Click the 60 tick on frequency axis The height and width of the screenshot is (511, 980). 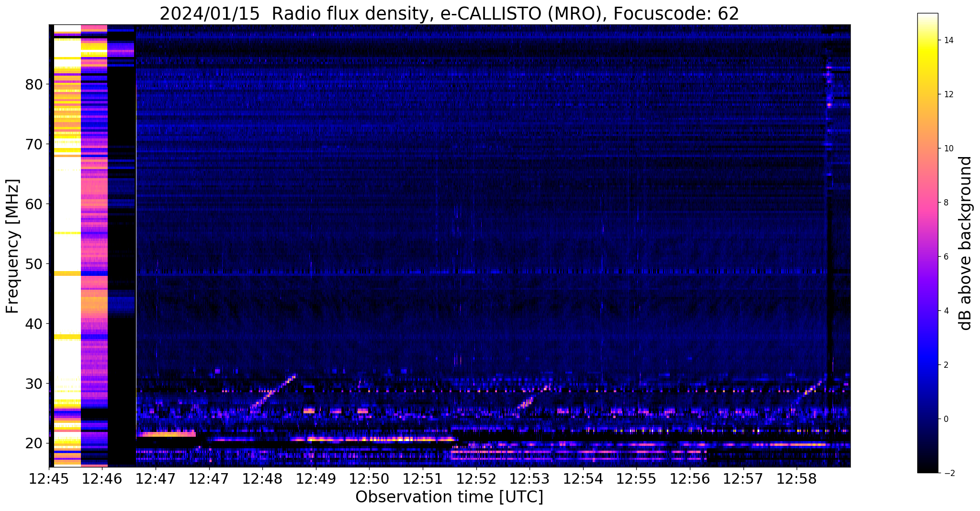(x=34, y=204)
